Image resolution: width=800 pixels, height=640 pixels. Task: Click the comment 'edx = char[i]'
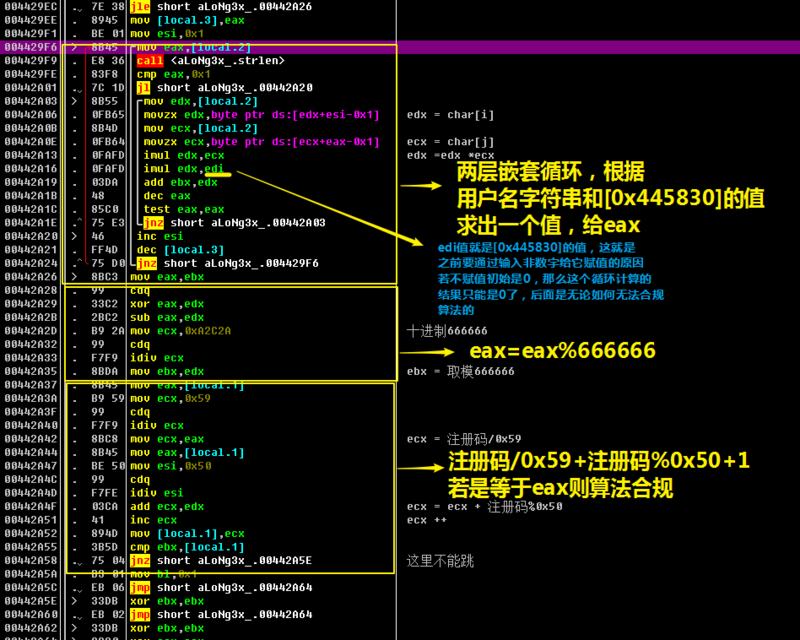click(x=450, y=115)
